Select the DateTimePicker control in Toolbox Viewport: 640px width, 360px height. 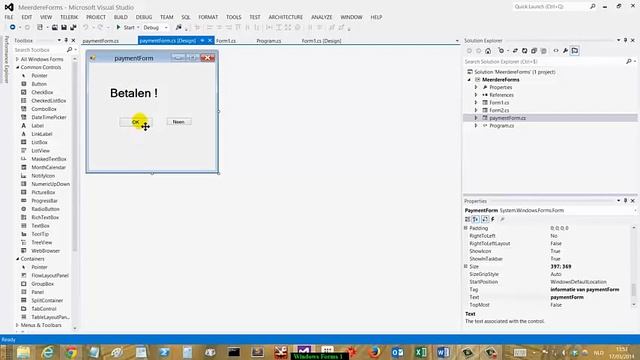49,117
